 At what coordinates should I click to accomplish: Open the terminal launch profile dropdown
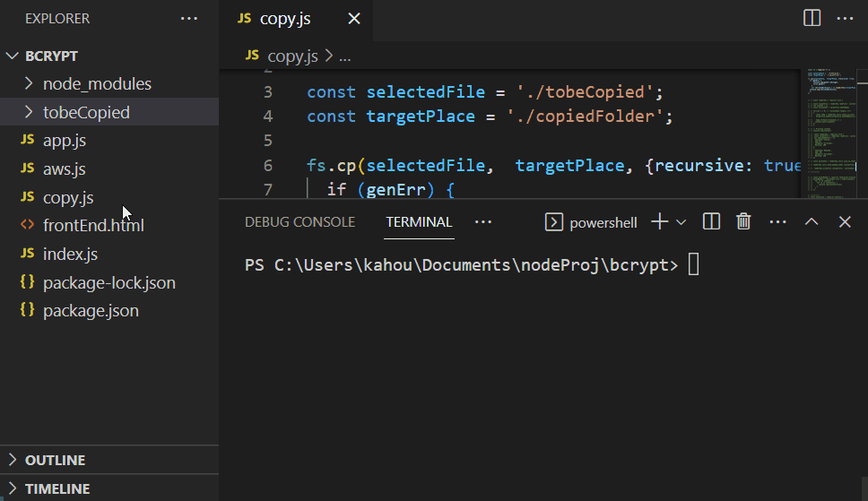[x=681, y=222]
